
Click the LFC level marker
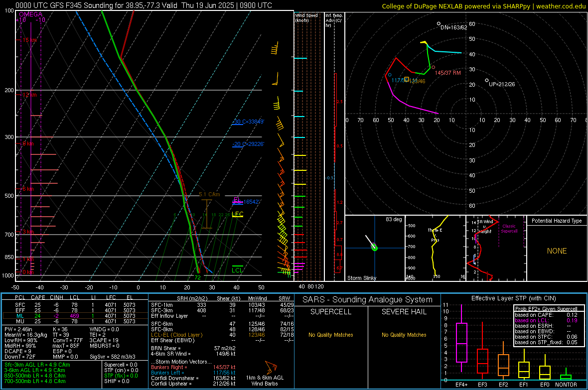tap(237, 214)
